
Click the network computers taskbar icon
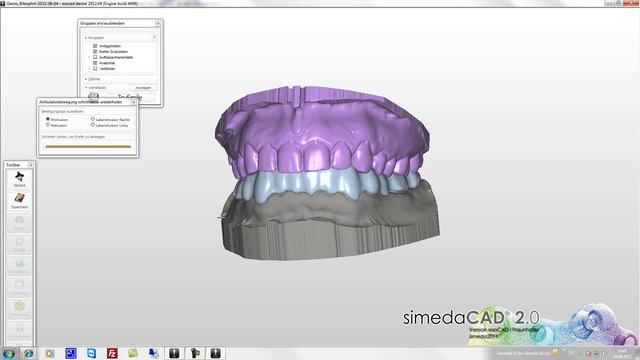(x=153, y=353)
